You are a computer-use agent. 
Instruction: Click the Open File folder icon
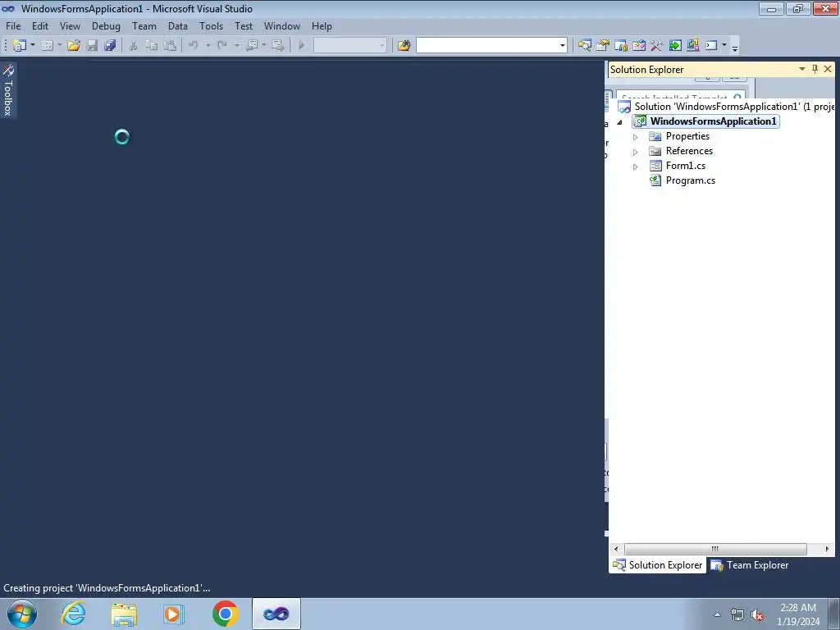point(73,46)
